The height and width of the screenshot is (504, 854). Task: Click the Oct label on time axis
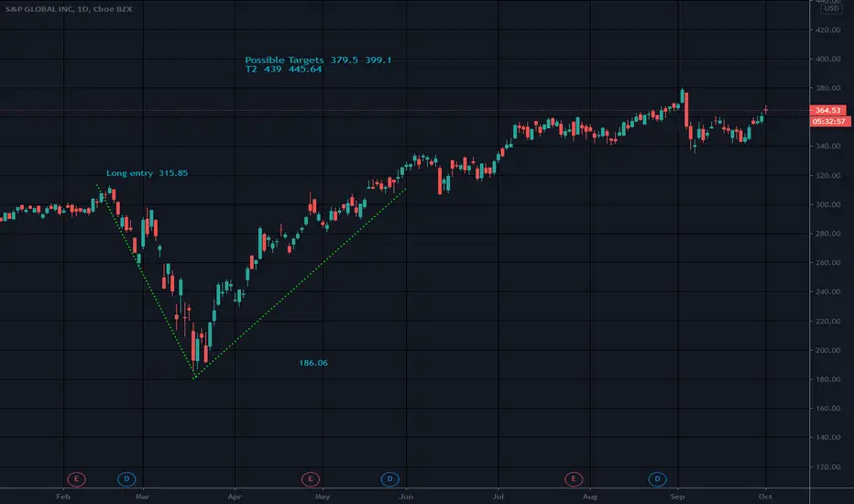click(x=765, y=497)
